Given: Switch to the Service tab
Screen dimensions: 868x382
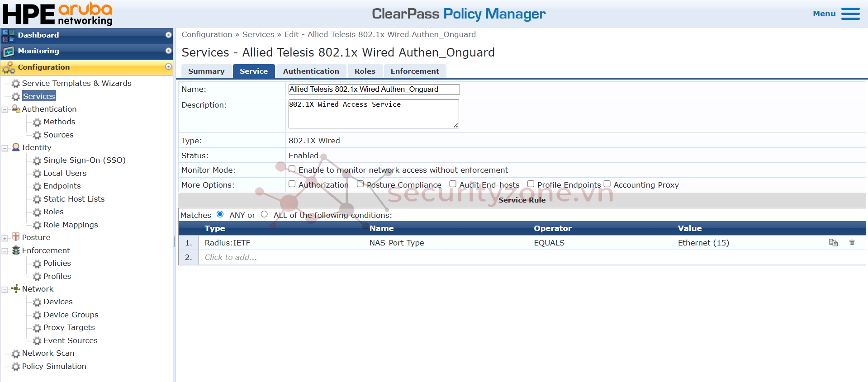Looking at the screenshot, I should pyautogui.click(x=254, y=71).
